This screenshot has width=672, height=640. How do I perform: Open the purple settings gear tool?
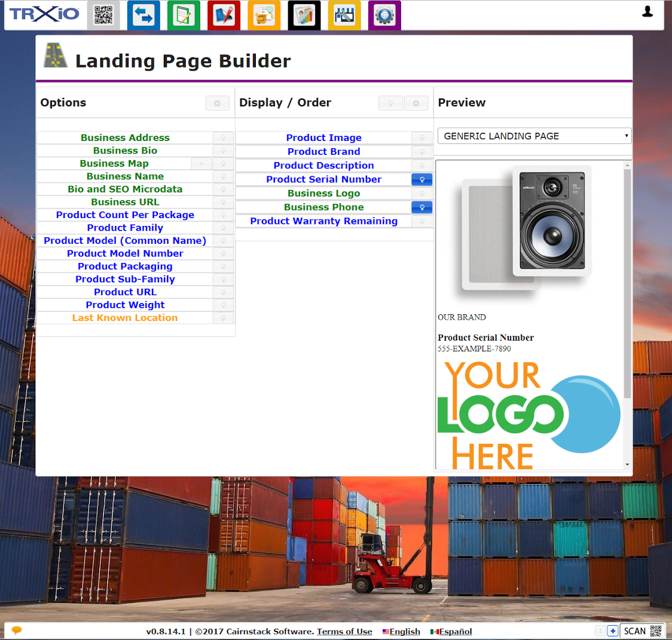[x=384, y=15]
